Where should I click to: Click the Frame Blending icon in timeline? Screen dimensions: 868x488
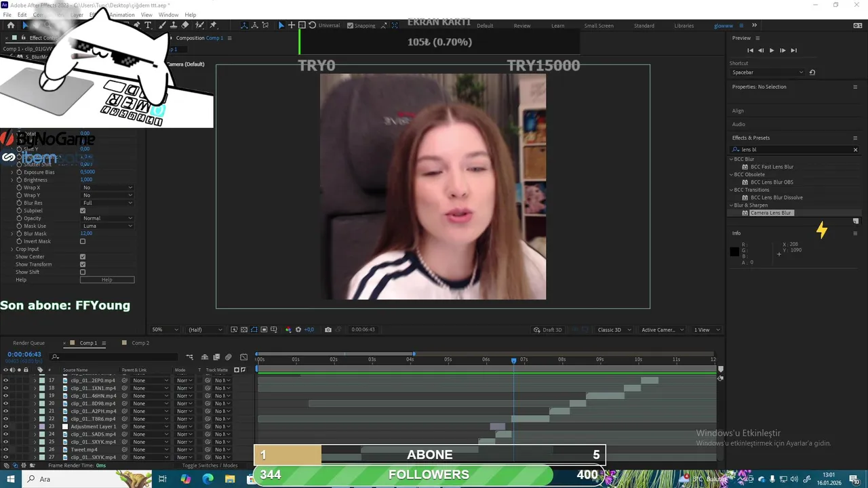(216, 357)
